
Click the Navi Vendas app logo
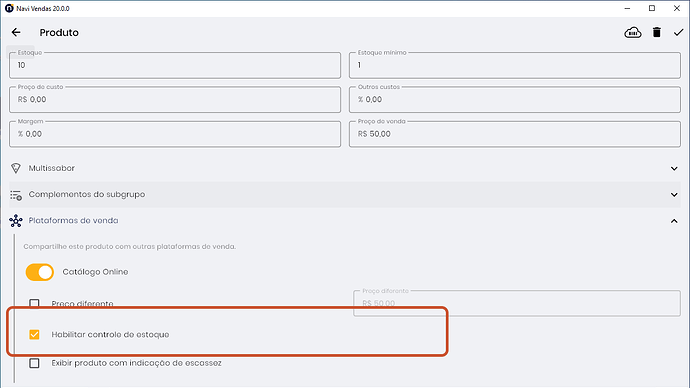[x=9, y=8]
